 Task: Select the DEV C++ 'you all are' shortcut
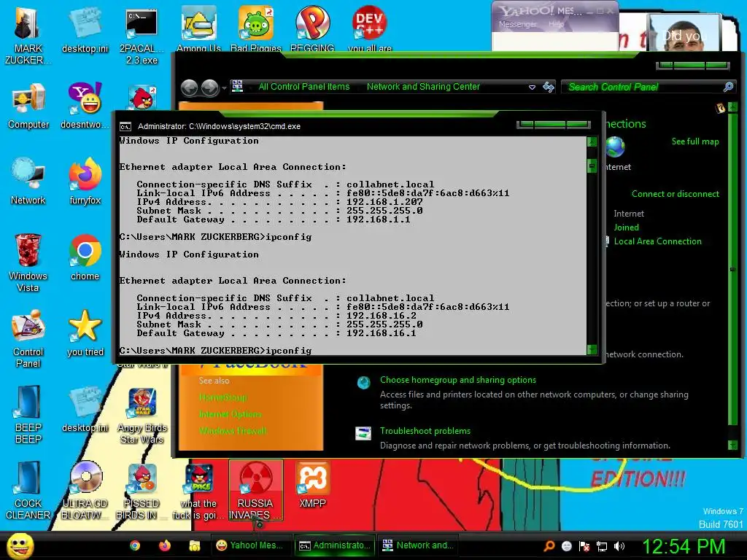coord(370,28)
